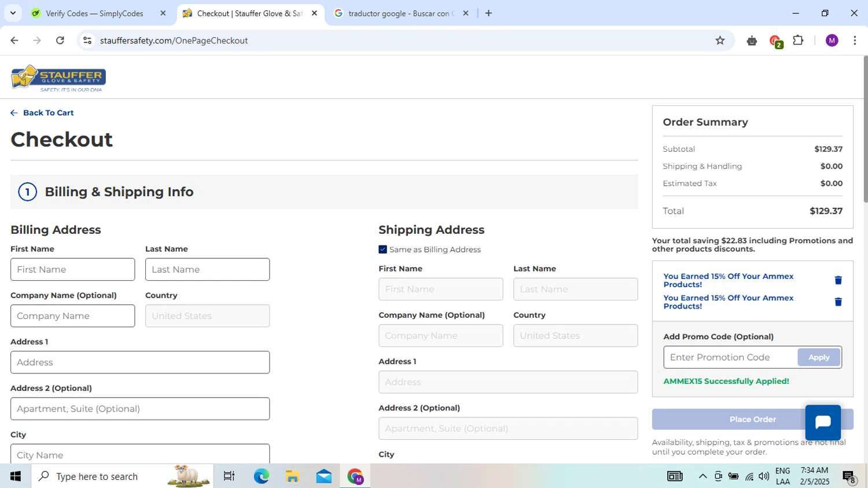868x488 pixels.
Task: Go back to the previous page
Action: coord(14,41)
